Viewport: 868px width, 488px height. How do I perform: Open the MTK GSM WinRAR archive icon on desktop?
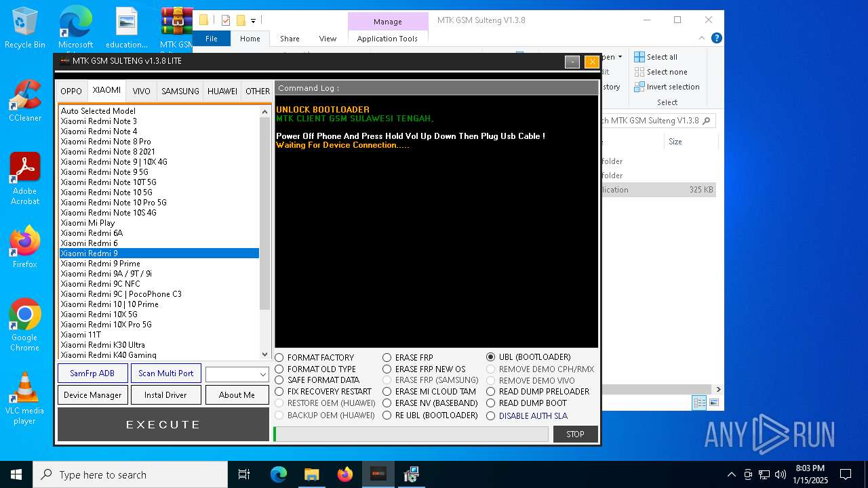point(177,27)
